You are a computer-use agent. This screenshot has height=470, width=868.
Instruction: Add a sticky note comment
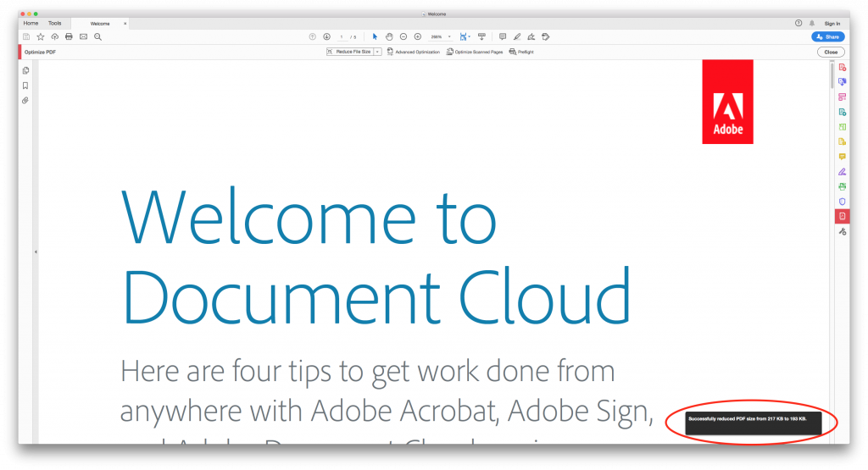503,36
